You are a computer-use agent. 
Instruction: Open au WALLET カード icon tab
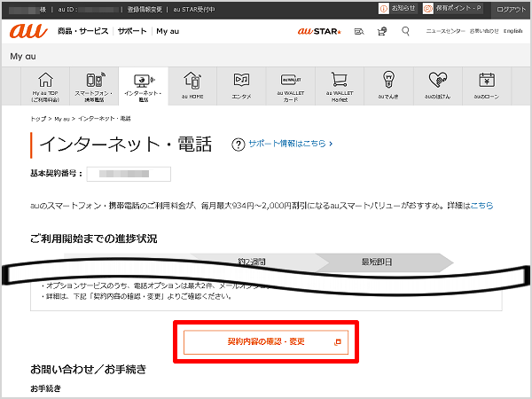tap(291, 87)
